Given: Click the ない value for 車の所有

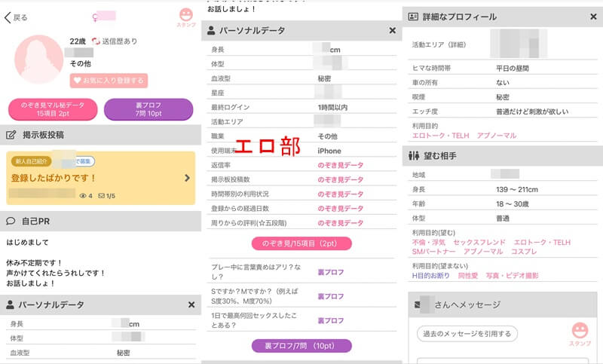Looking at the screenshot, I should tap(502, 83).
